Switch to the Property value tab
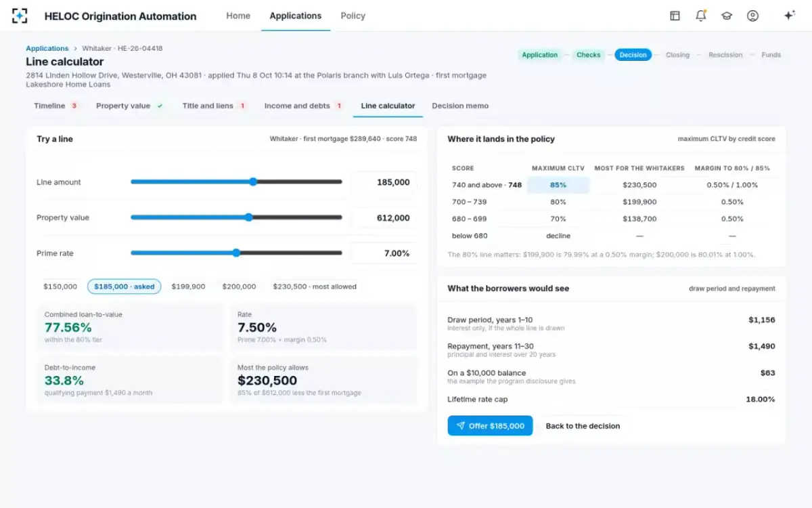Image resolution: width=812 pixels, height=508 pixels. [130, 106]
